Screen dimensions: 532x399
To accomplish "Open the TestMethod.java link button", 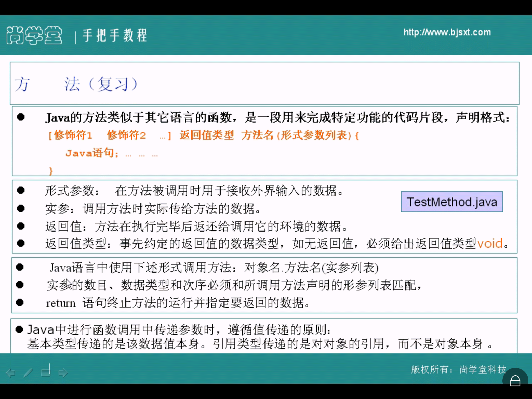I will (452, 202).
